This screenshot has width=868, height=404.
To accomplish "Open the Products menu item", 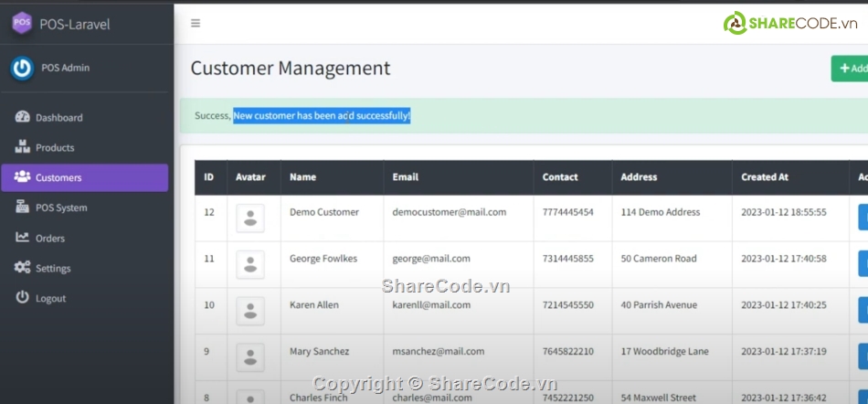I will (x=85, y=148).
